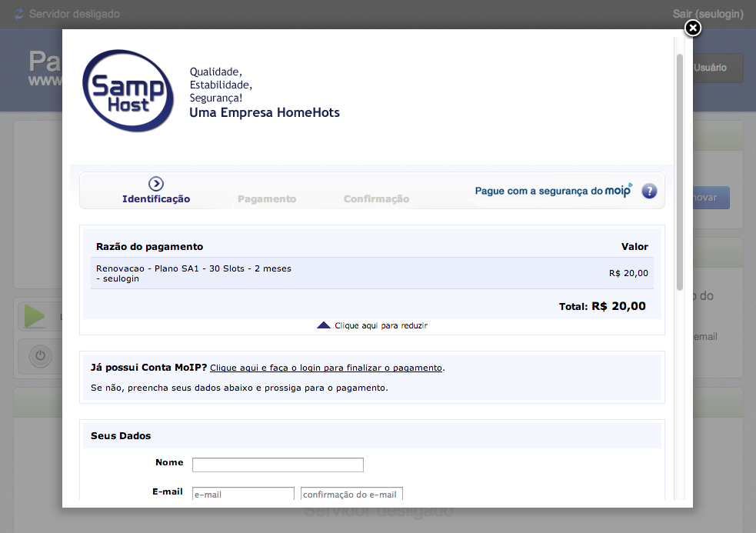Click the SampHost logo
The image size is (756, 533).
[x=128, y=91]
